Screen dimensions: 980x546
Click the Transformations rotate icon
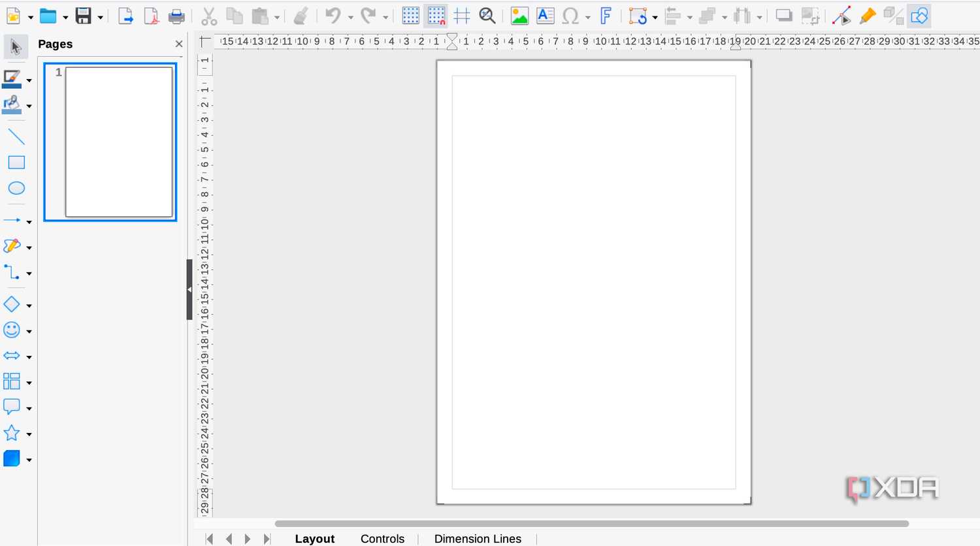pos(638,16)
